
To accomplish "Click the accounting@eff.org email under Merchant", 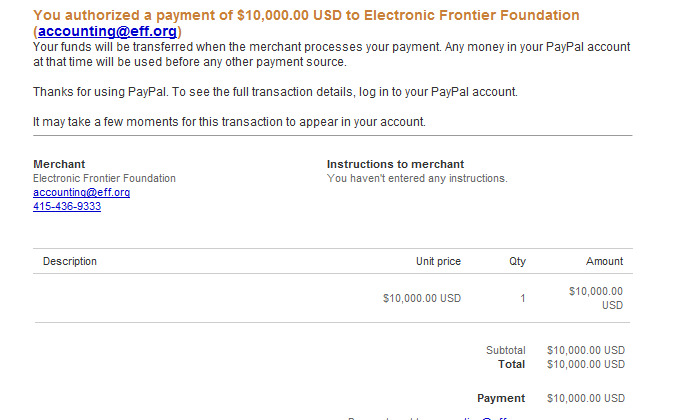I will [x=82, y=192].
